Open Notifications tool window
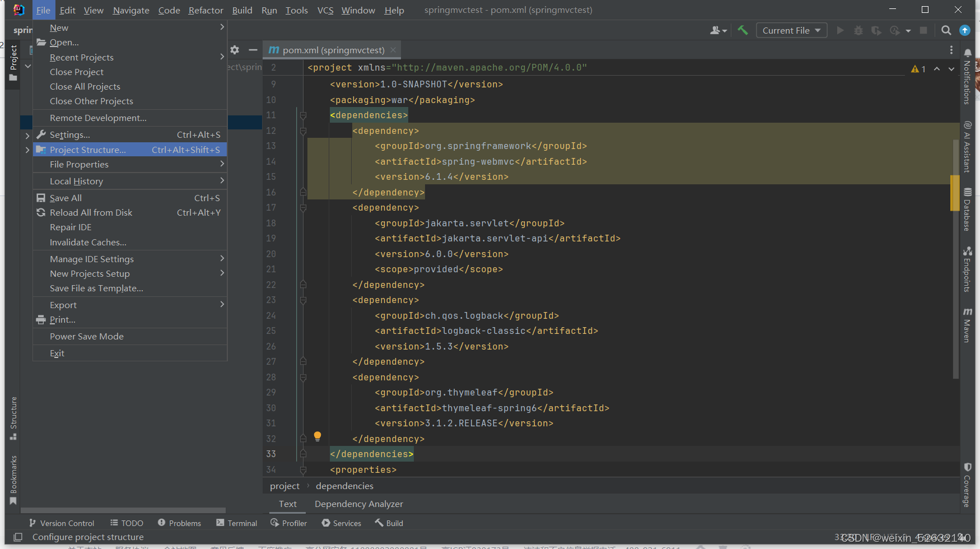980x549 pixels. pyautogui.click(x=967, y=76)
